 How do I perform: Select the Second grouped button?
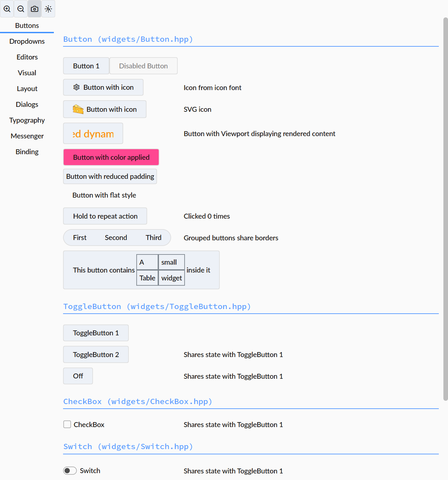click(x=116, y=237)
